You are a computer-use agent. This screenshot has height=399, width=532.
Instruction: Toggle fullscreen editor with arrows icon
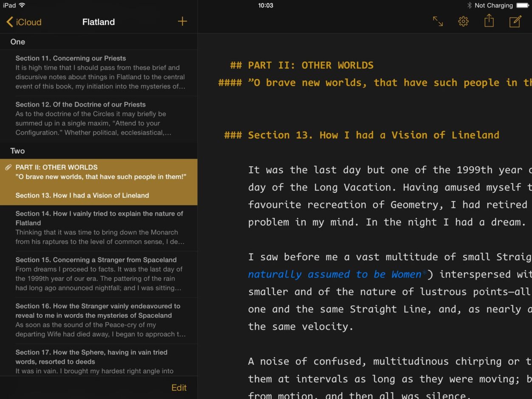[438, 21]
